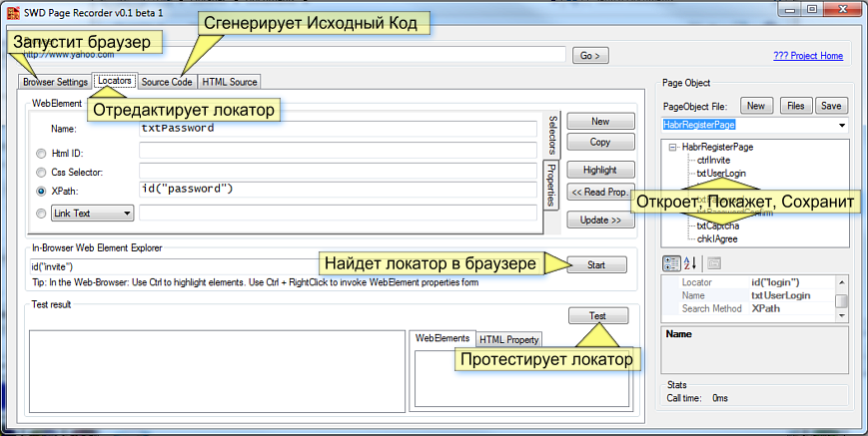Image resolution: width=868 pixels, height=436 pixels.
Task: Click New next to PageObject File
Action: (755, 106)
